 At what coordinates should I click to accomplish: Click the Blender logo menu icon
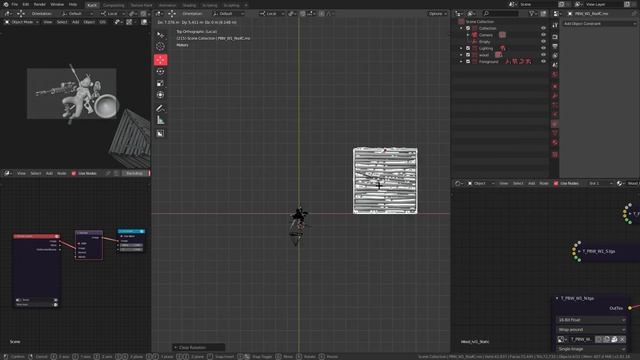[6, 4]
